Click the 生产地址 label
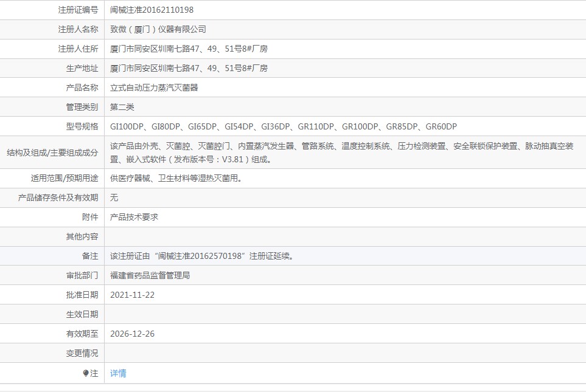 pos(82,68)
